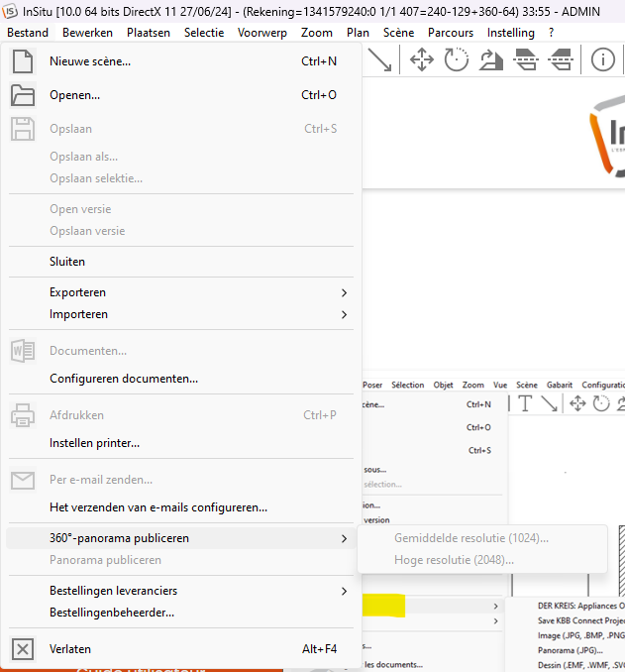Image resolution: width=625 pixels, height=672 pixels.
Task: Expand the Exporteren submenu arrow
Action: tap(344, 292)
